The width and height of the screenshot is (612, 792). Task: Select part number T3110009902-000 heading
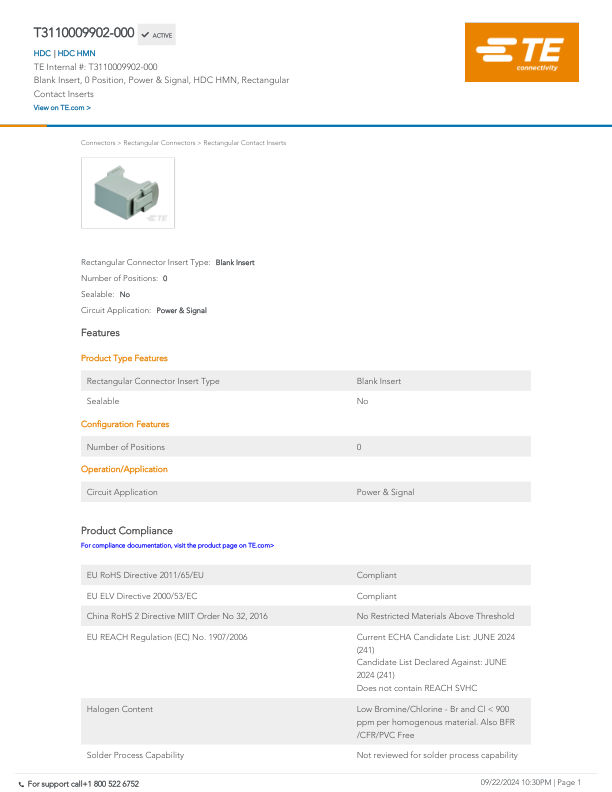click(84, 33)
